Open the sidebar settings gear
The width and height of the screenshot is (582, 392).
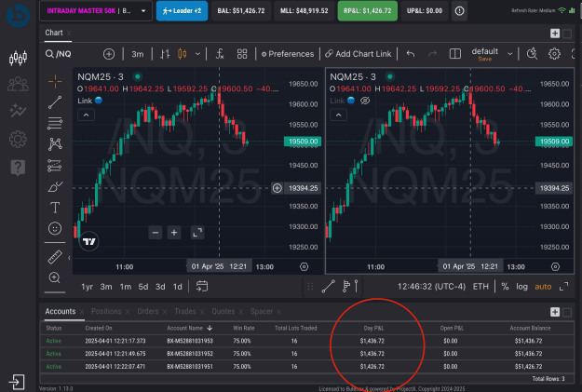pos(18,140)
